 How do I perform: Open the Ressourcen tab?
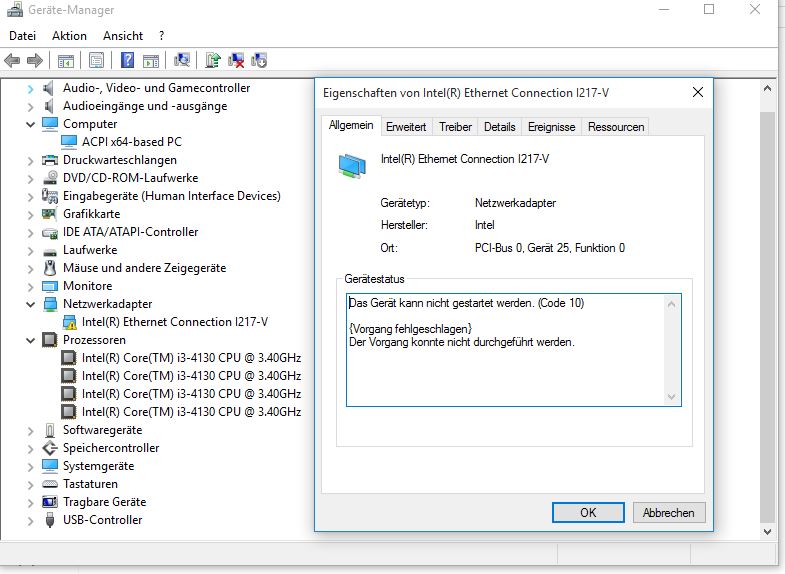click(616, 127)
